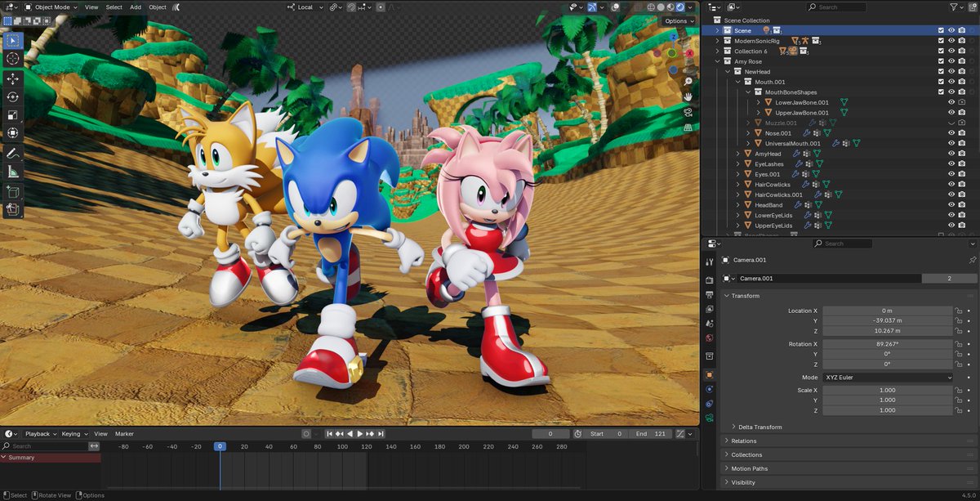Hide Collection 6 in viewport
The image size is (980, 501).
pyautogui.click(x=951, y=51)
